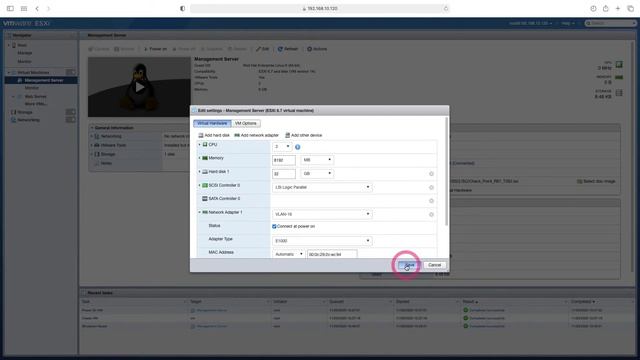Viewport: 640px width, 360px height.
Task: Click the Add network adapter icon
Action: click(x=237, y=135)
